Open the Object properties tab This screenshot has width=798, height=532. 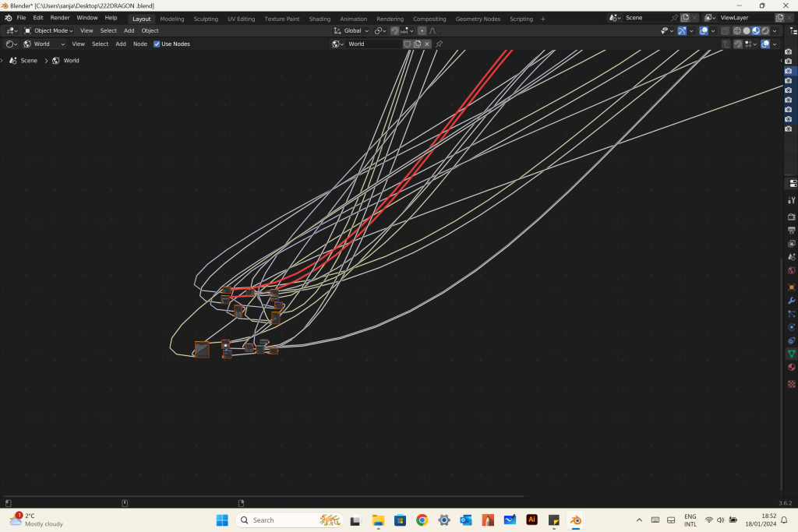(792, 287)
